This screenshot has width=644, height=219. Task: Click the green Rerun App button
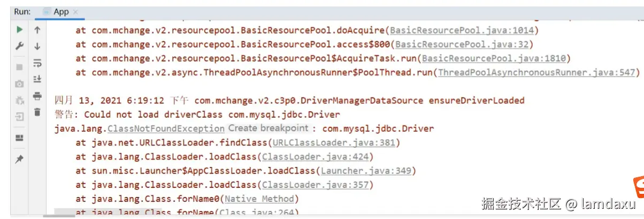(x=19, y=30)
